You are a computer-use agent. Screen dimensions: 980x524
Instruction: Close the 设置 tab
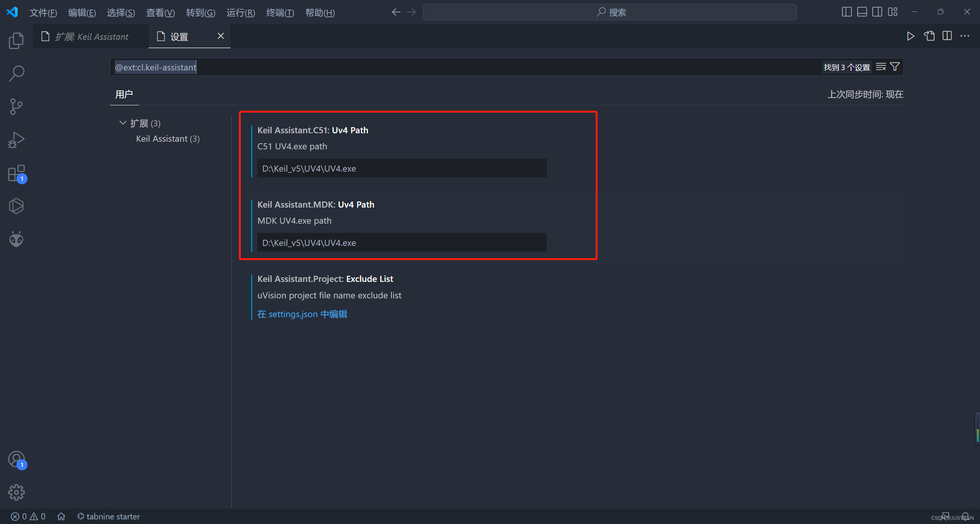click(x=221, y=36)
